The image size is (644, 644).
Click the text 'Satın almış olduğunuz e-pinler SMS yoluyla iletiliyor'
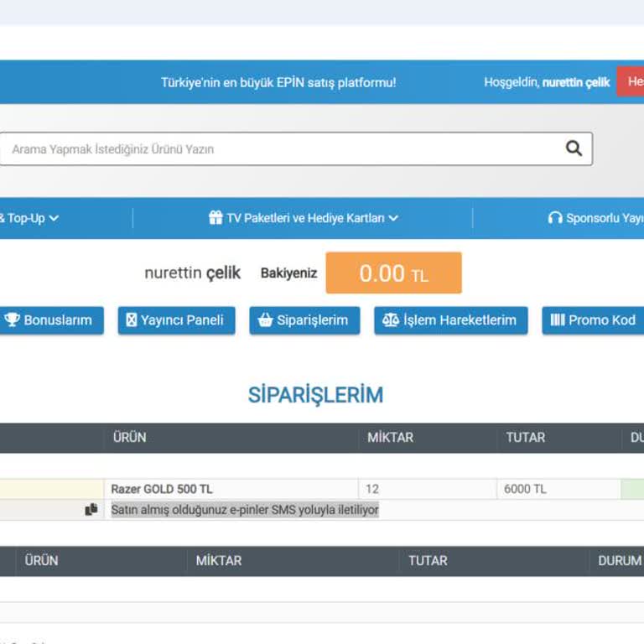pyautogui.click(x=245, y=510)
